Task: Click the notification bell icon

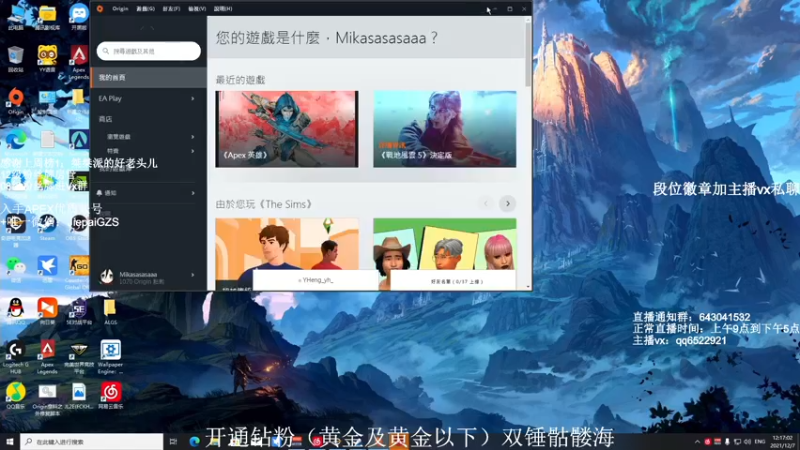Action: 99,193
